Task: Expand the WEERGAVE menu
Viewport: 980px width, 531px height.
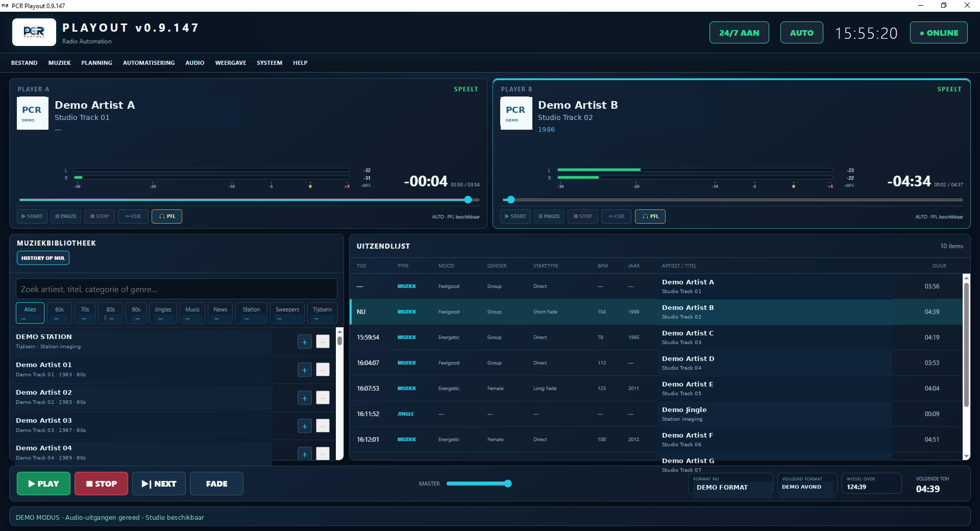Action: (231, 63)
